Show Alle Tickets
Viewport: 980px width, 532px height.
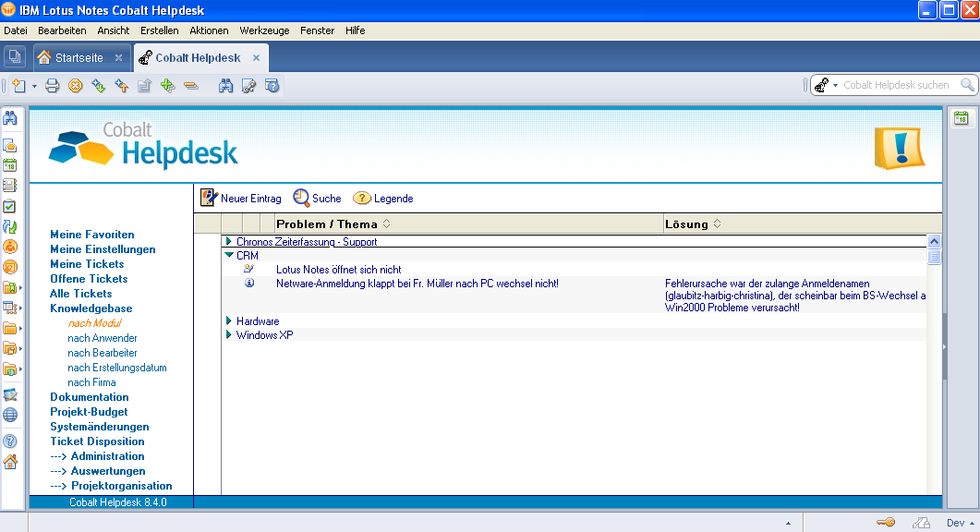coord(80,294)
